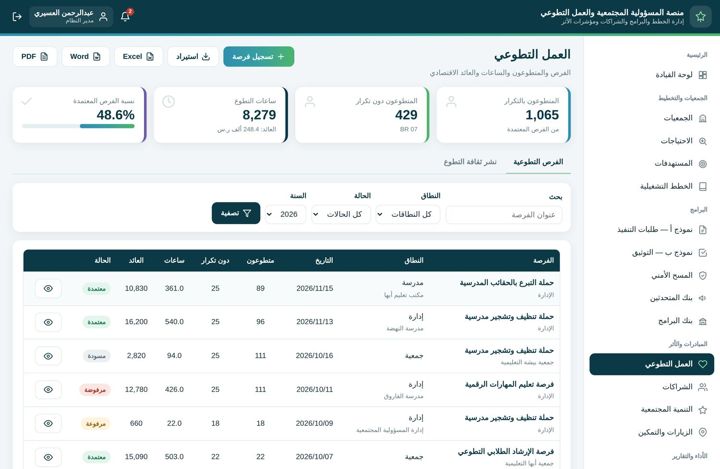Click ساعات التطوع stat card
The image size is (720, 469).
(x=221, y=115)
